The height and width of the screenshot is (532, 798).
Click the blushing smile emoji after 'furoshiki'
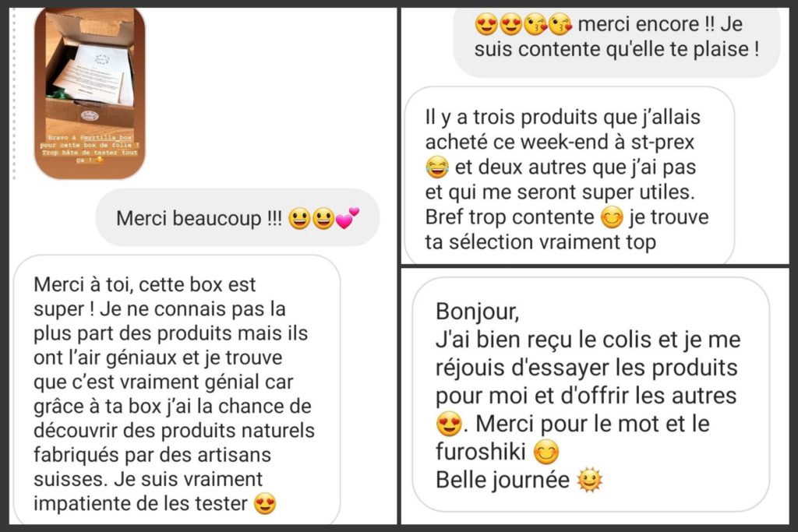click(546, 452)
